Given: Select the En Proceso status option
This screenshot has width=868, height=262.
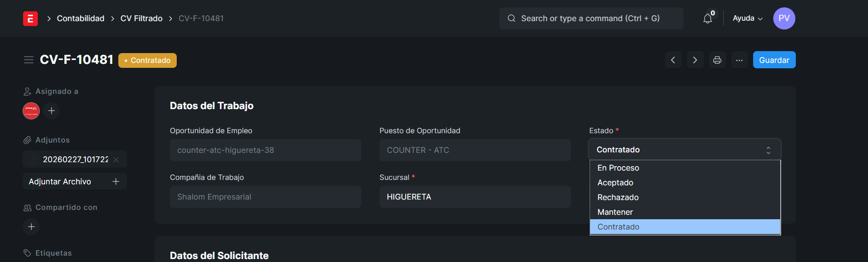Looking at the screenshot, I should tap(618, 168).
